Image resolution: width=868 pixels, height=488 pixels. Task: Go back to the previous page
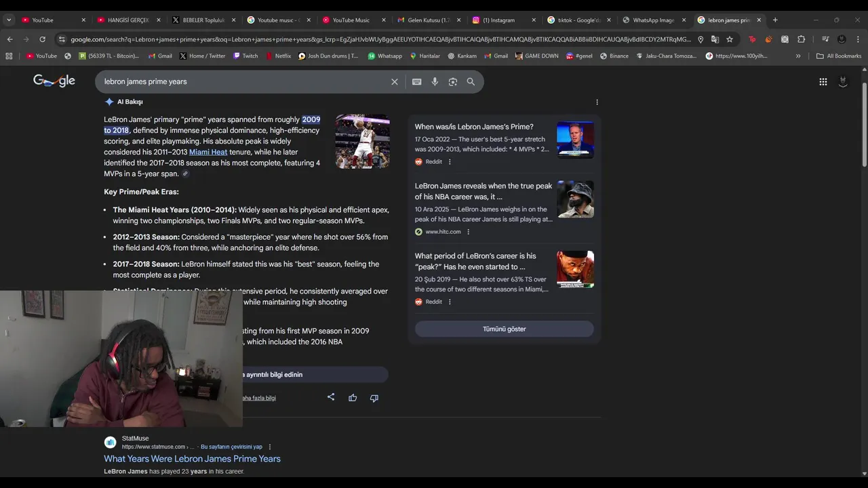pos(9,39)
